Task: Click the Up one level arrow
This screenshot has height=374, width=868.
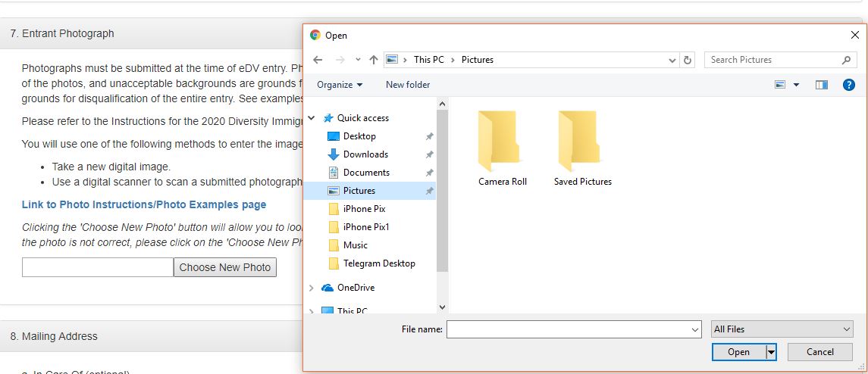Action: 374,60
